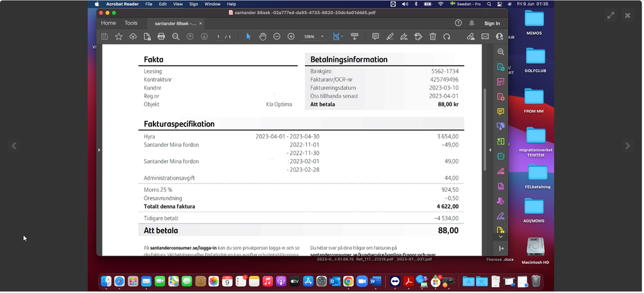Click the Delete trash icon
Screen dimensions: 644x293
point(433,37)
